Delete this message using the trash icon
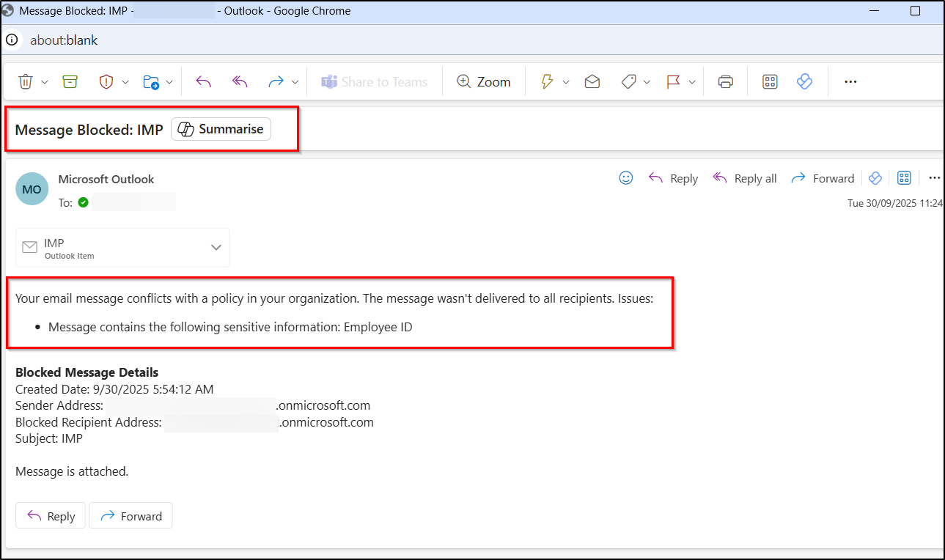 23,81
